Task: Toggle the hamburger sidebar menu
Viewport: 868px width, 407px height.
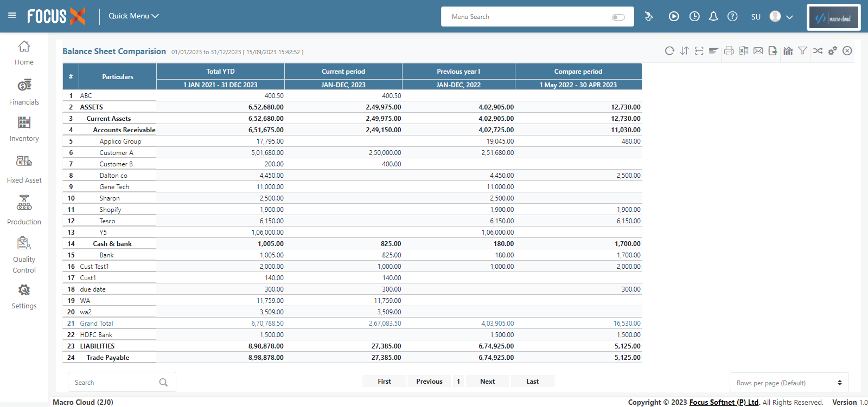Action: point(12,16)
